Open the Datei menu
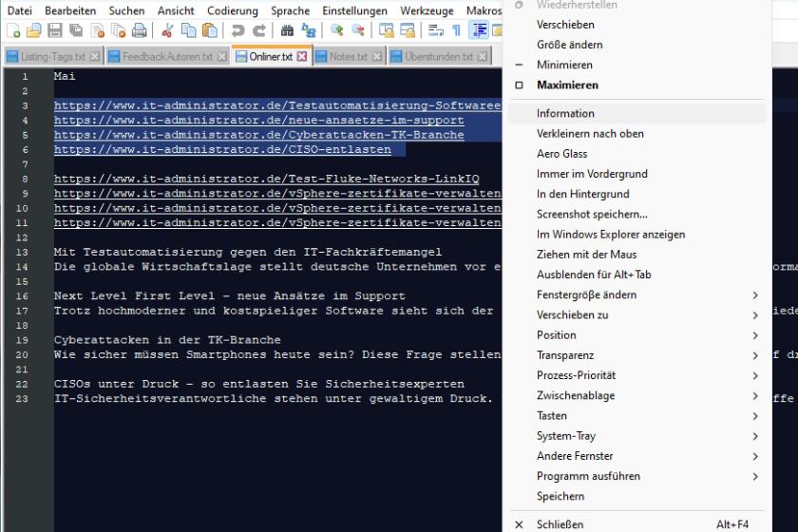798x532 pixels. tap(19, 10)
